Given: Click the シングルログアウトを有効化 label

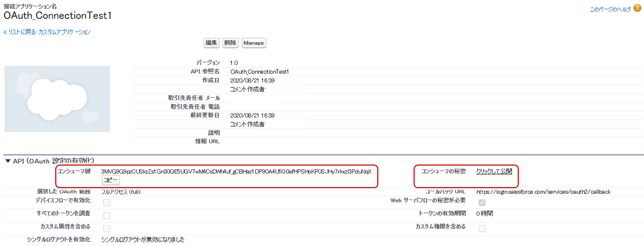Looking at the screenshot, I should tap(59, 239).
